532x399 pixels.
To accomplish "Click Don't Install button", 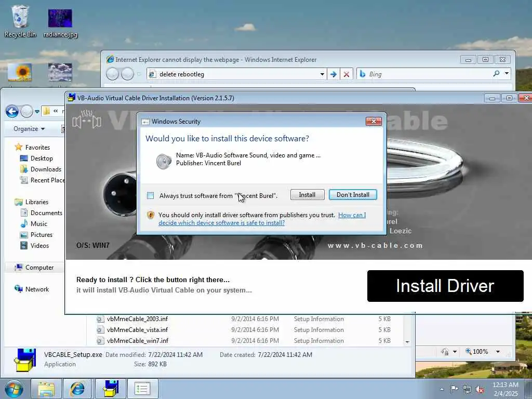I will (x=353, y=195).
